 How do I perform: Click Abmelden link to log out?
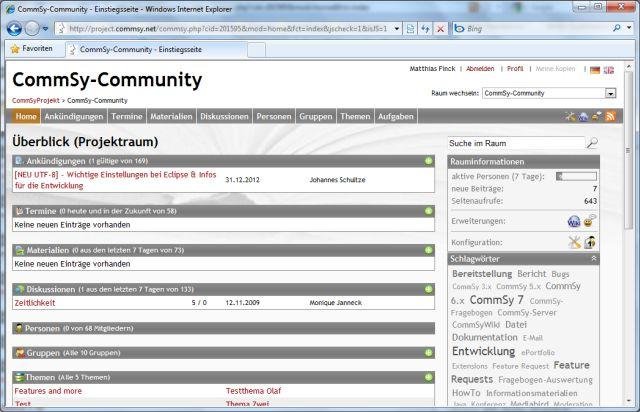(480, 69)
